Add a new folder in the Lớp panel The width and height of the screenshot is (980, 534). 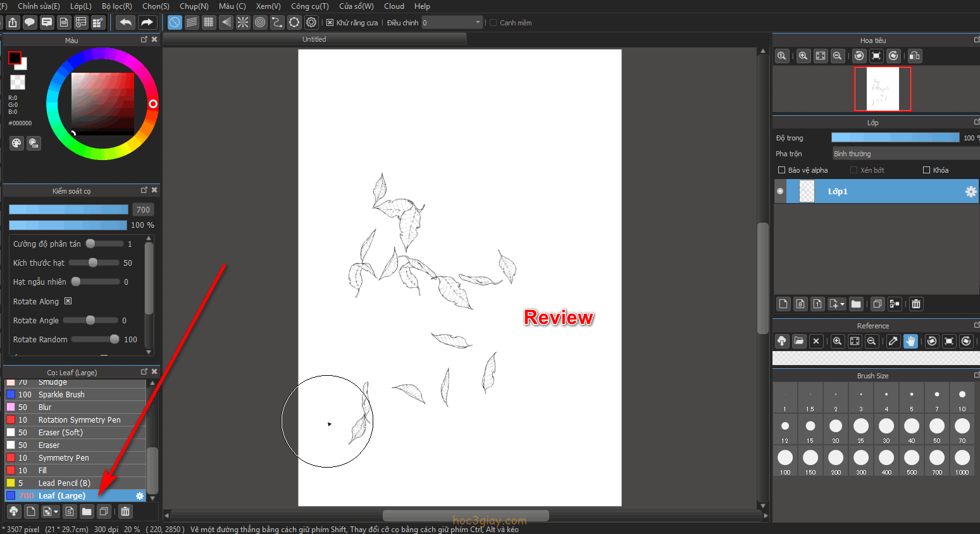pos(856,304)
